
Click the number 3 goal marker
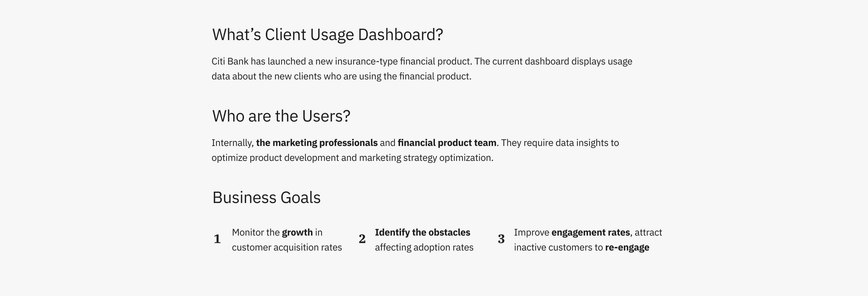[501, 239]
